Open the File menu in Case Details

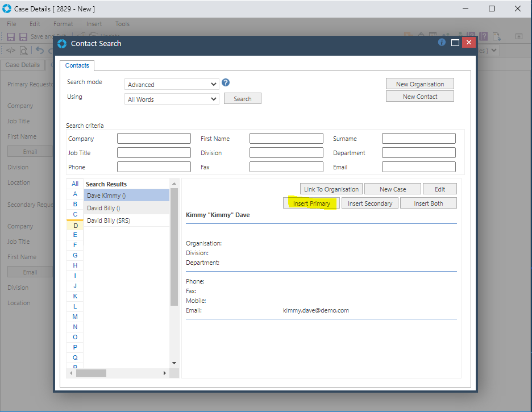pos(11,24)
